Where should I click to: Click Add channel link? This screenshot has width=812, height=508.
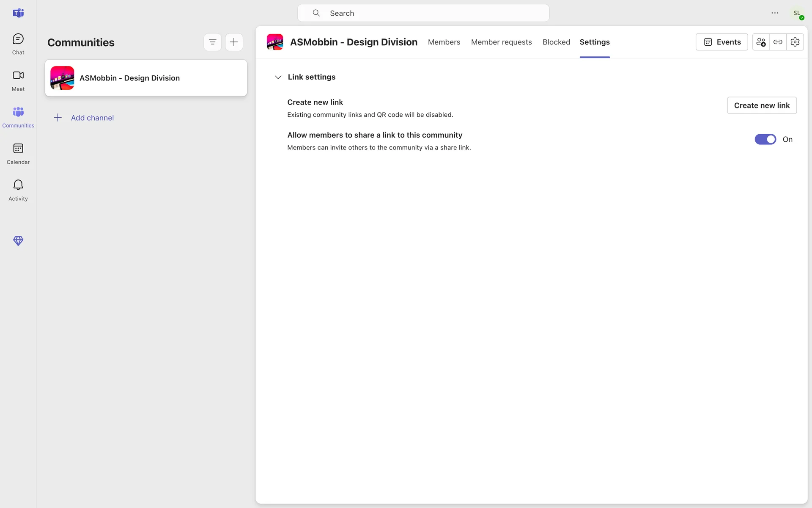click(x=92, y=118)
